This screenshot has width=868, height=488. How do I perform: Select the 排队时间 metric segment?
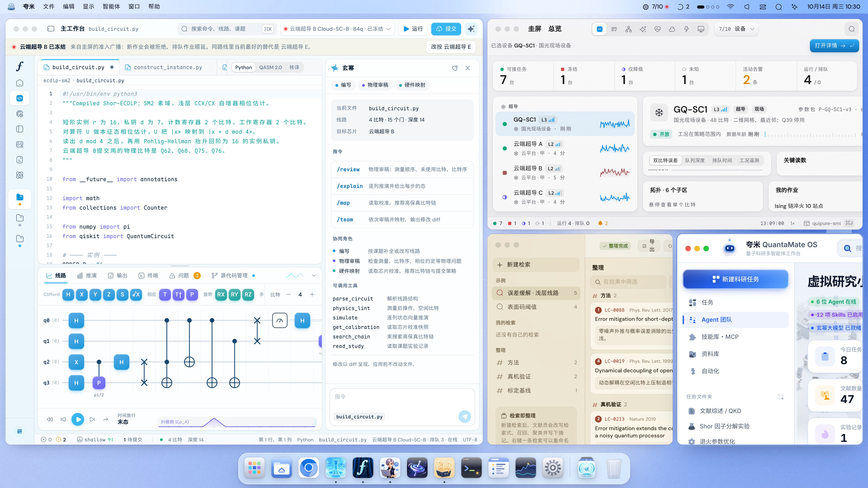[722, 160]
